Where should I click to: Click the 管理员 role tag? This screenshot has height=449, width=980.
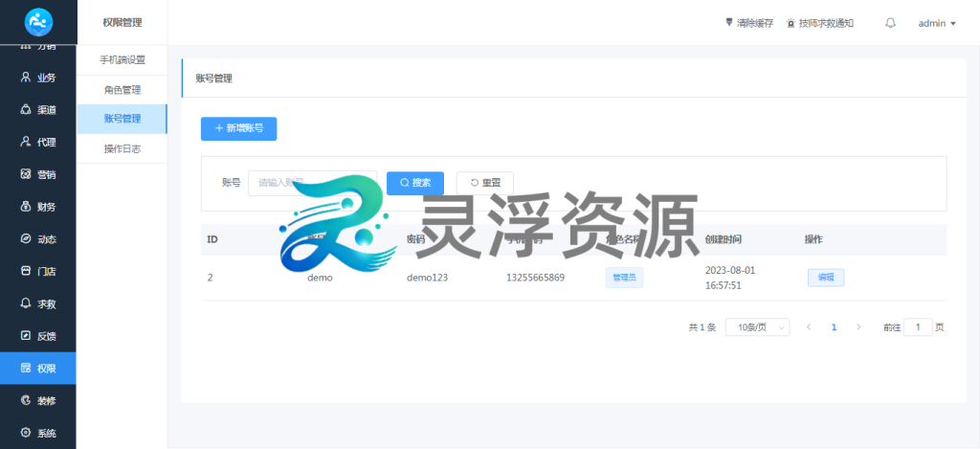point(624,278)
